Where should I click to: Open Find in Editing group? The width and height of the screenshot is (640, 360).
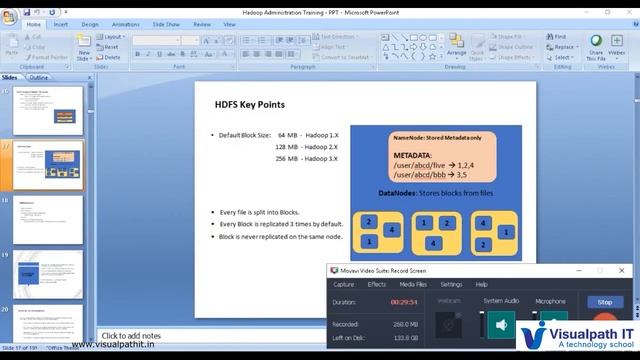(556, 37)
